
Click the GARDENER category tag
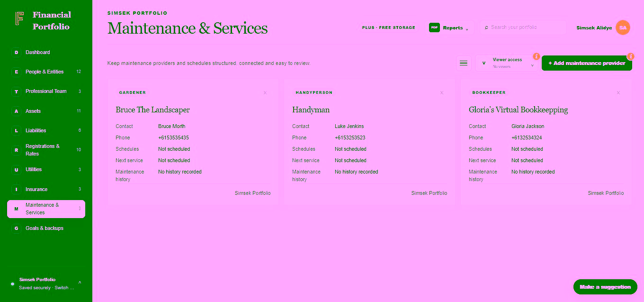coord(132,93)
